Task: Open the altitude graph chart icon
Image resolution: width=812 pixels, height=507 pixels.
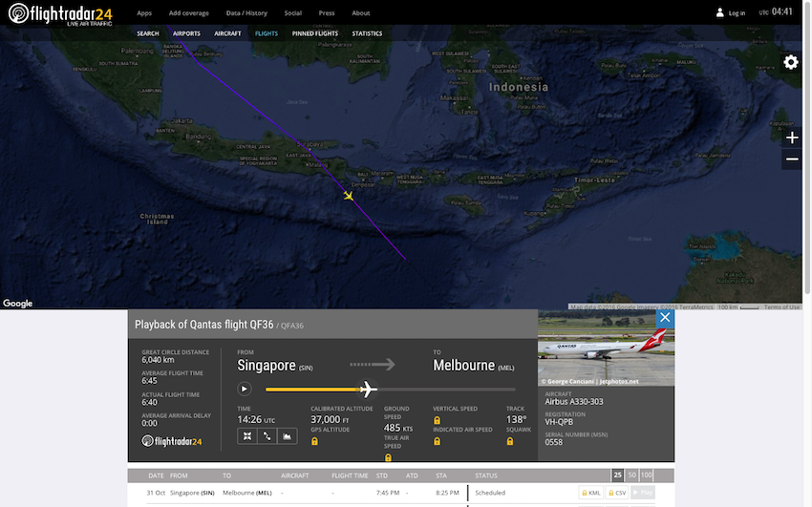Action: [x=287, y=436]
